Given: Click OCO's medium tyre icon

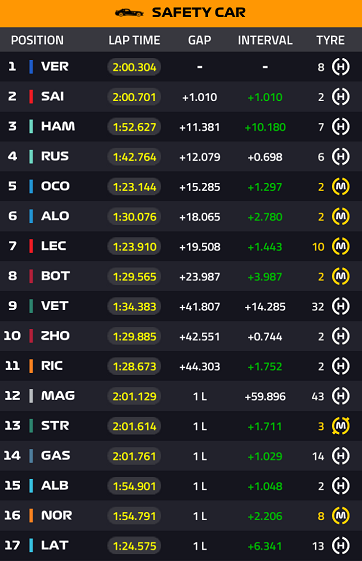Looking at the screenshot, I should [341, 186].
